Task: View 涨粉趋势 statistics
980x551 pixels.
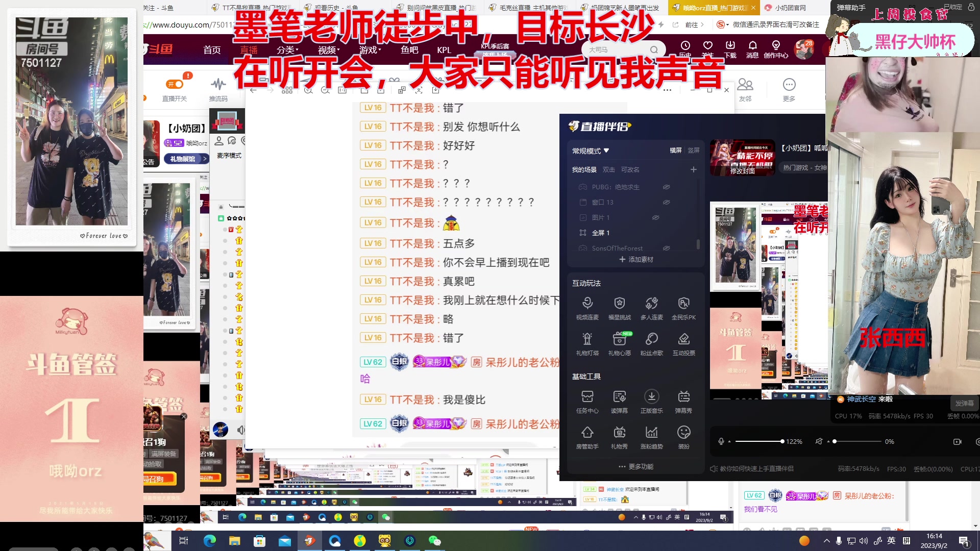Action: [652, 437]
